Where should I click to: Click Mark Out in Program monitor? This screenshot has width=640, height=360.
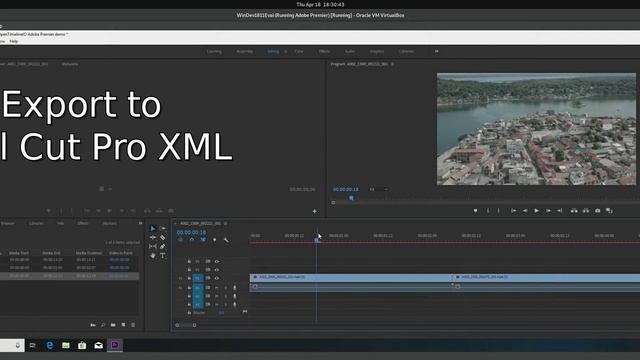(498, 211)
